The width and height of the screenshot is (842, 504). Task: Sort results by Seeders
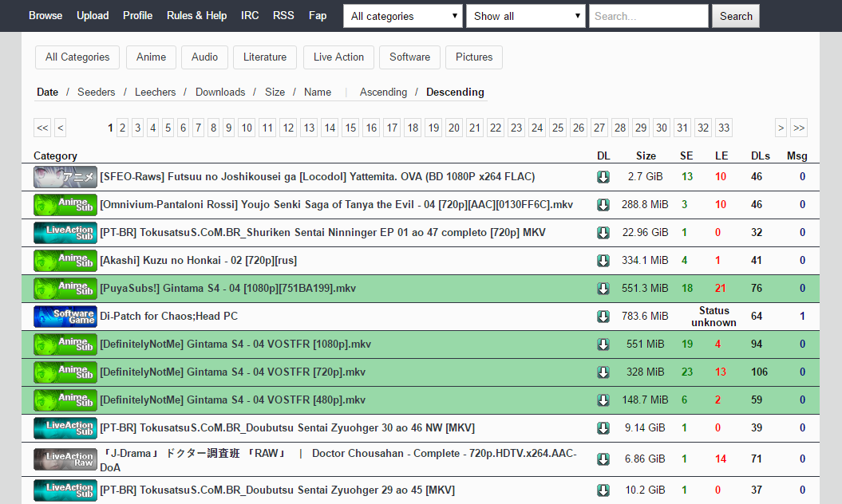pos(96,92)
